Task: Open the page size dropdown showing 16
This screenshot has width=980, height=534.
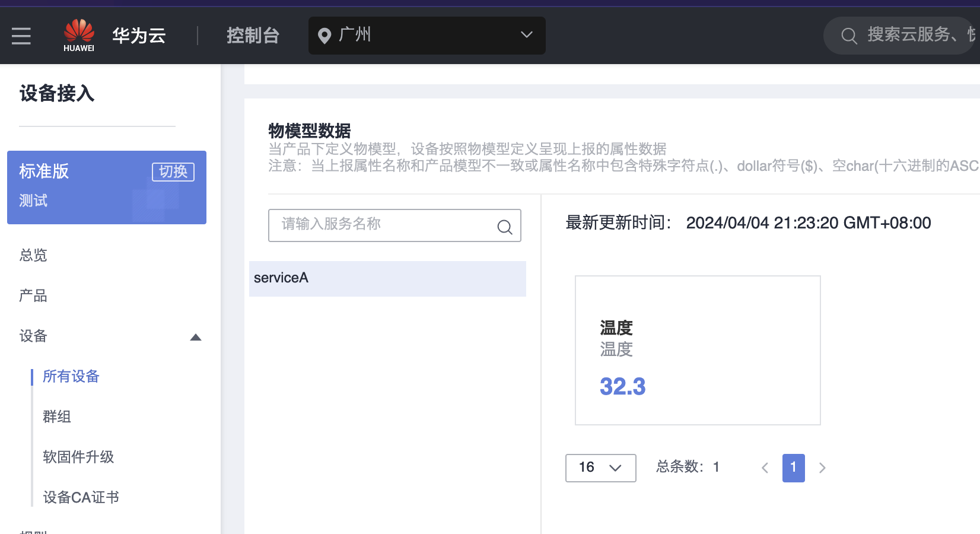Action: (600, 468)
